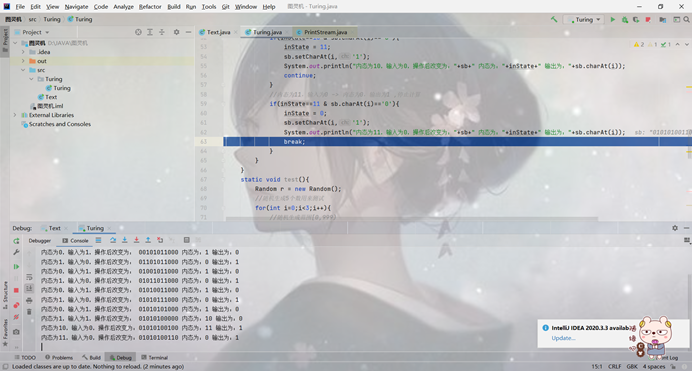The width and height of the screenshot is (692, 371).
Task: Expand External Libraries node
Action: pos(15,115)
